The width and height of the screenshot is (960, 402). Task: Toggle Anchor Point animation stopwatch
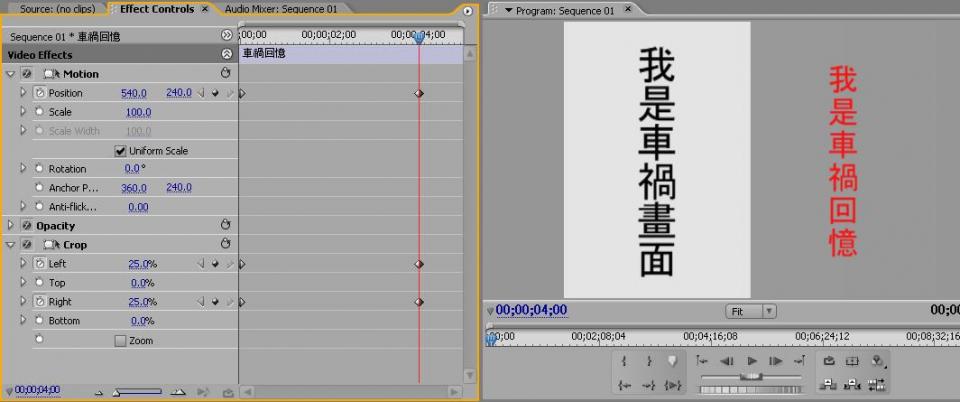pyautogui.click(x=40, y=187)
